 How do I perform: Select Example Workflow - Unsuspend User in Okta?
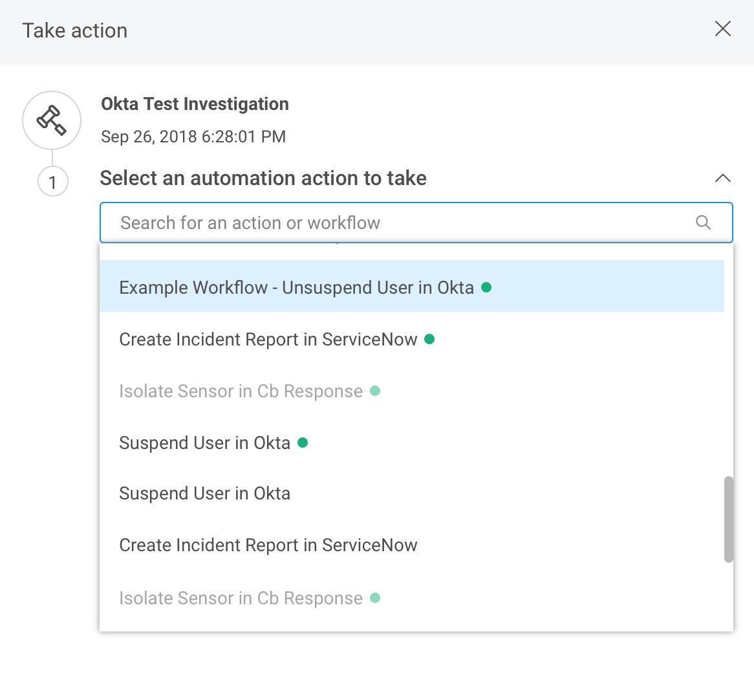pyautogui.click(x=412, y=287)
